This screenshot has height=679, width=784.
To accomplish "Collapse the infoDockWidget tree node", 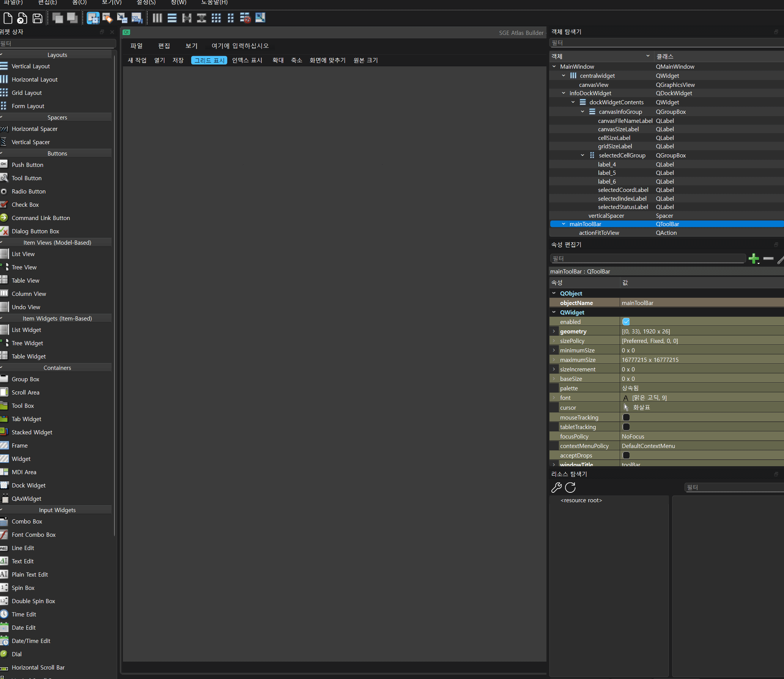I will 564,93.
